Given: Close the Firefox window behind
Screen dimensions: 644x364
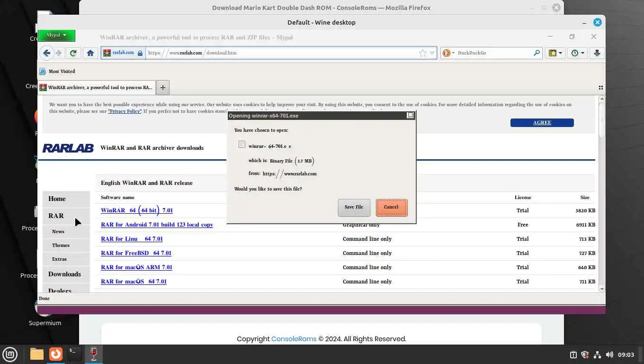Looking at the screenshot, I should click(556, 8).
